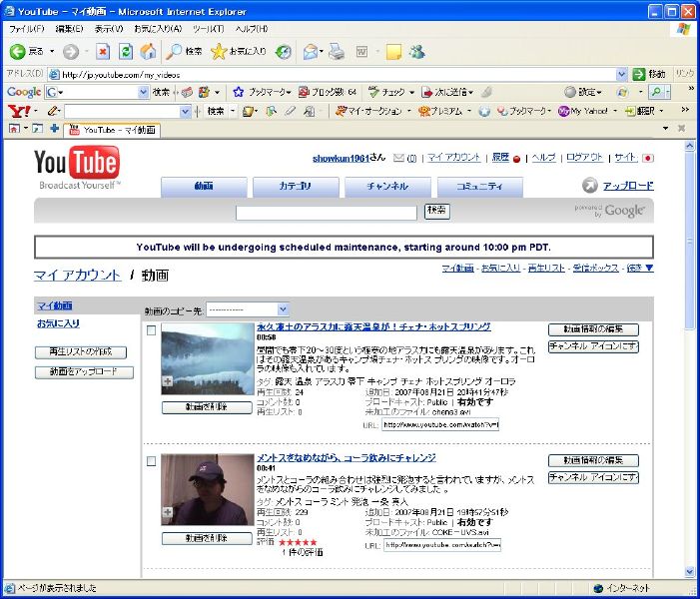Switch to the チャンネル tab
Screen dimensions: 700x599
[x=386, y=187]
